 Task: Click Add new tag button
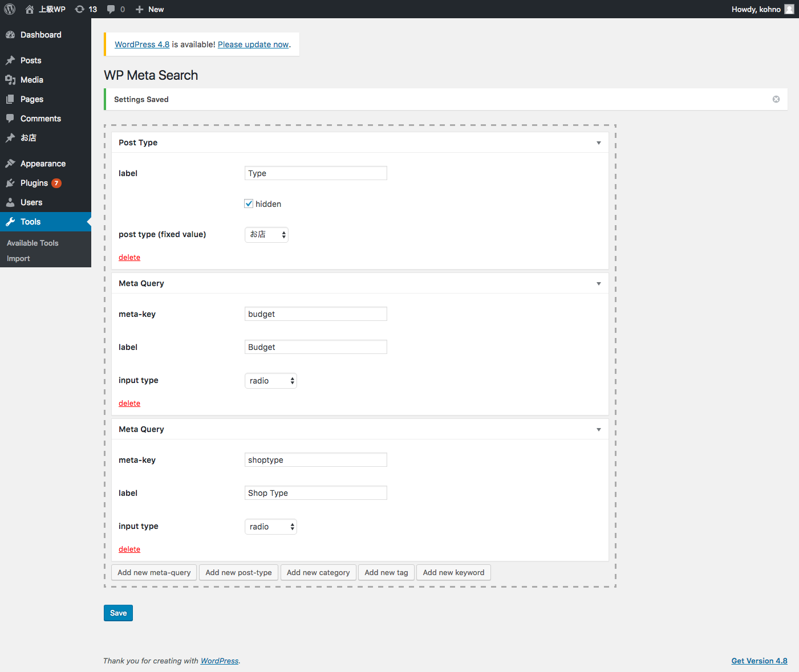(386, 572)
